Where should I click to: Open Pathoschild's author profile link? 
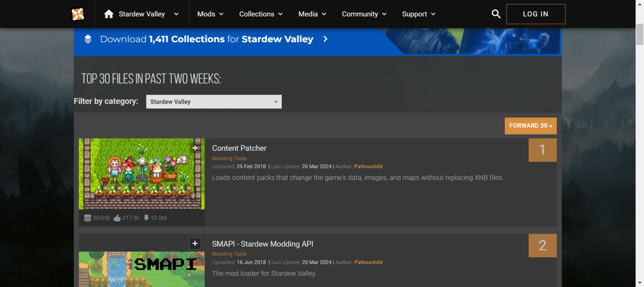pyautogui.click(x=368, y=166)
